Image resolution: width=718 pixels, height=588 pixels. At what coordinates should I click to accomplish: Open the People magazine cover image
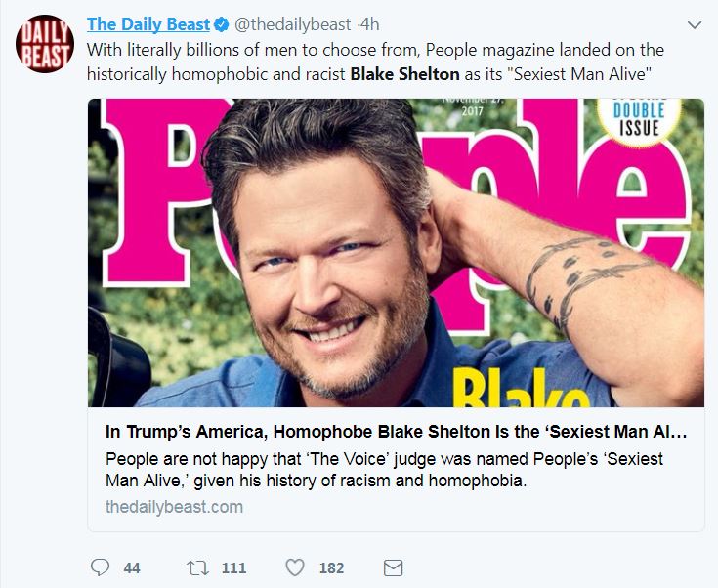[396, 253]
